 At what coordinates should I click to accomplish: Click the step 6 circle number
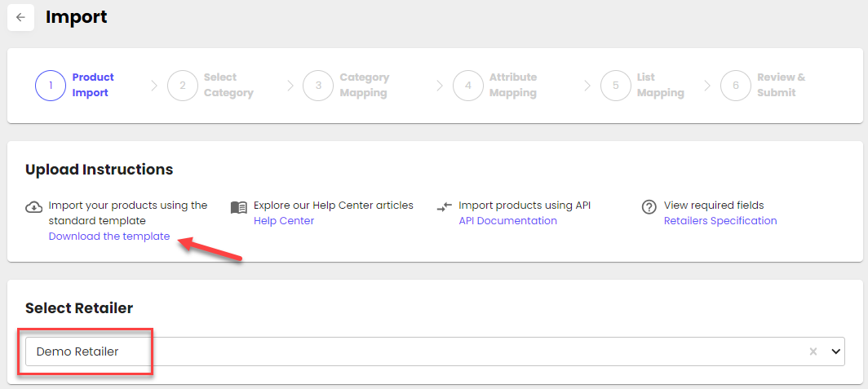point(736,85)
